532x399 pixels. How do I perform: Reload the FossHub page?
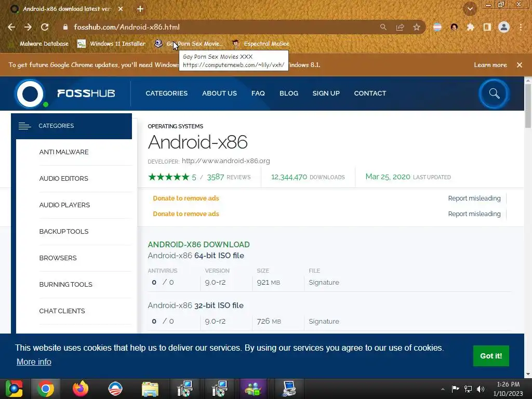45,27
